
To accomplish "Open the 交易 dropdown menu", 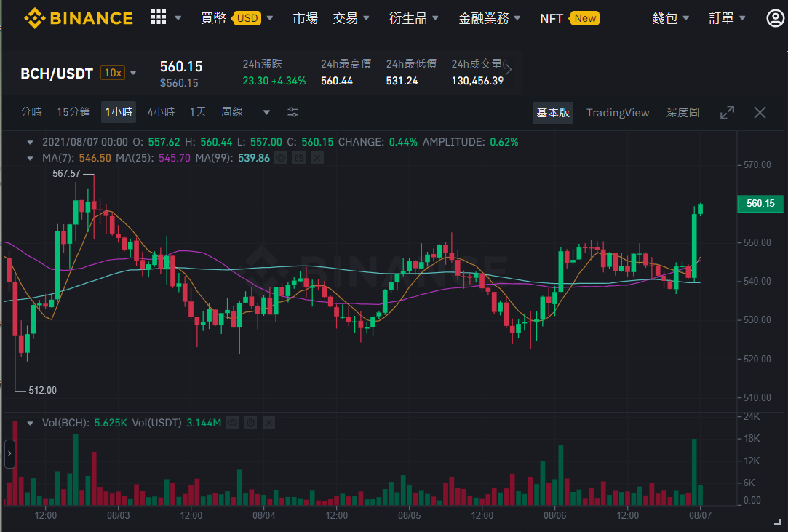I will click(351, 19).
